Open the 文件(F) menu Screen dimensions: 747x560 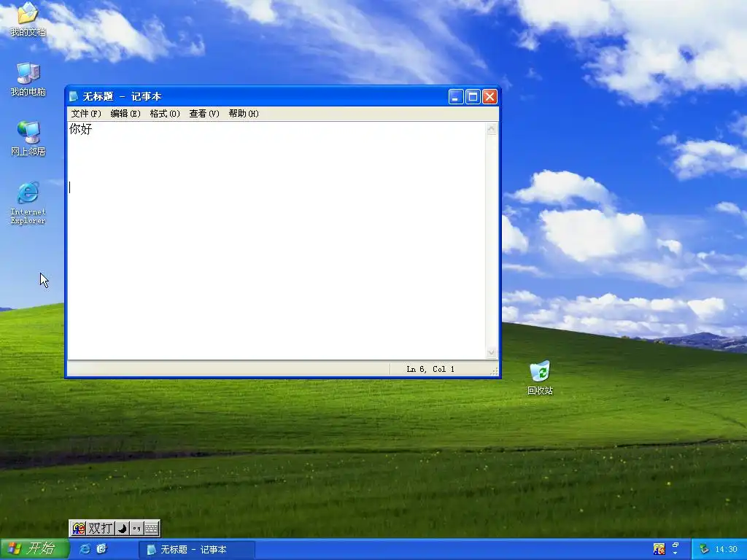86,113
